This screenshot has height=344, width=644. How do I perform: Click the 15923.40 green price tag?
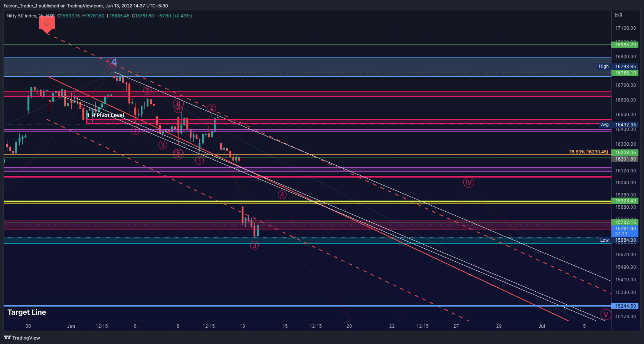[x=625, y=201]
